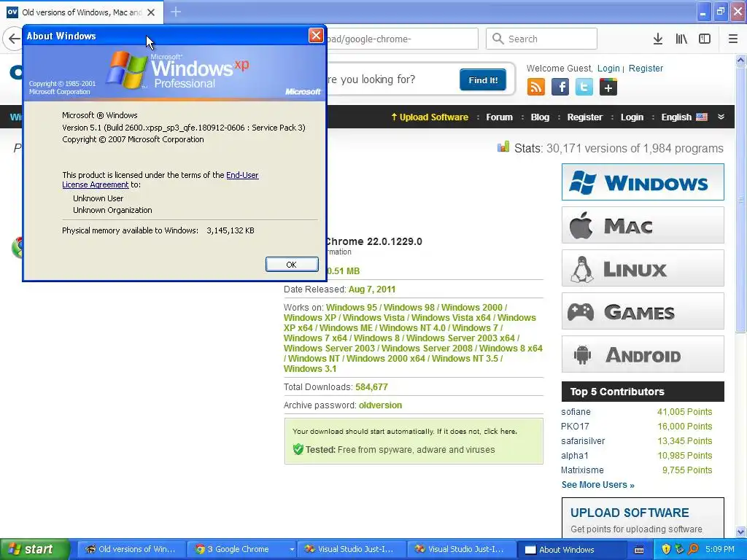Image resolution: width=747 pixels, height=560 pixels.
Task: Click the PKO17 contributor link
Action: 575,426
